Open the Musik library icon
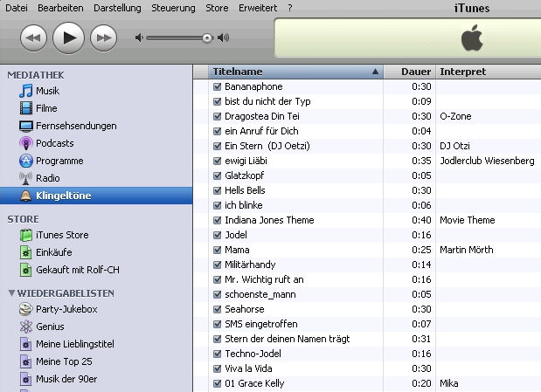541x392 pixels. coord(25,91)
